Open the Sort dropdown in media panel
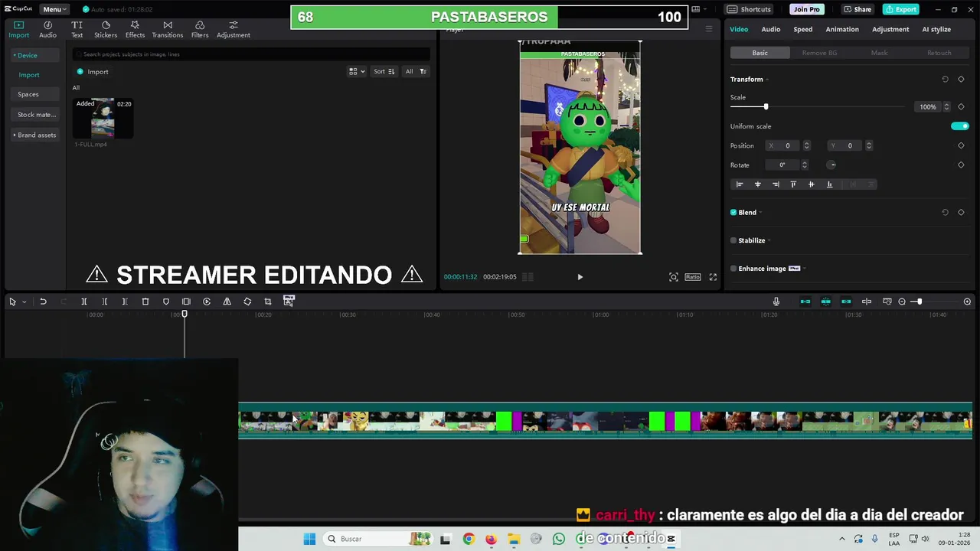Image resolution: width=980 pixels, height=551 pixels. pos(384,71)
